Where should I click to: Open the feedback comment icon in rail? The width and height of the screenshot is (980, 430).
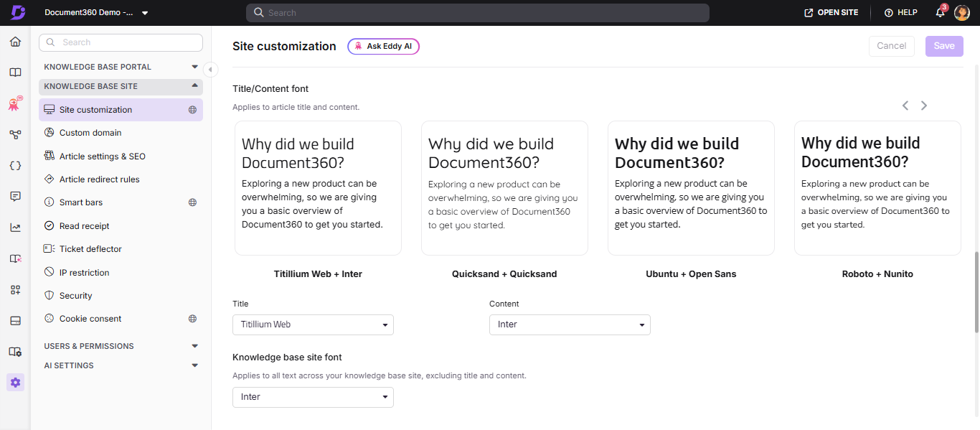tap(15, 196)
